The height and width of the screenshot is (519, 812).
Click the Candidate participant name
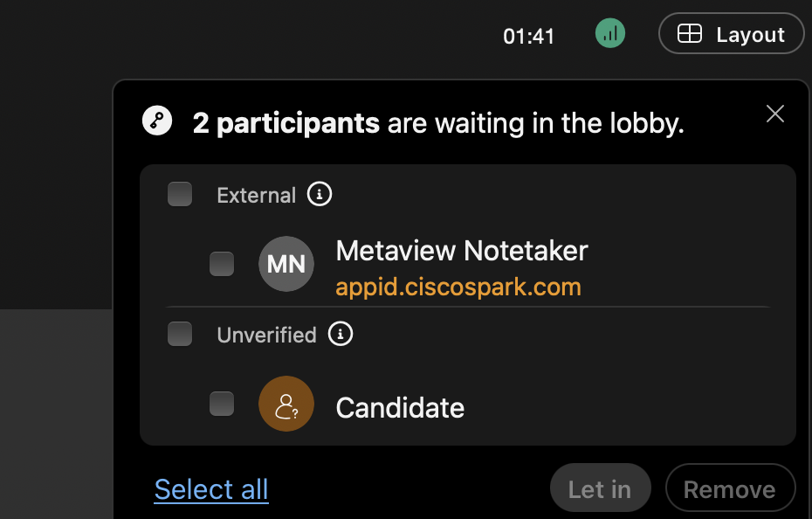point(400,408)
